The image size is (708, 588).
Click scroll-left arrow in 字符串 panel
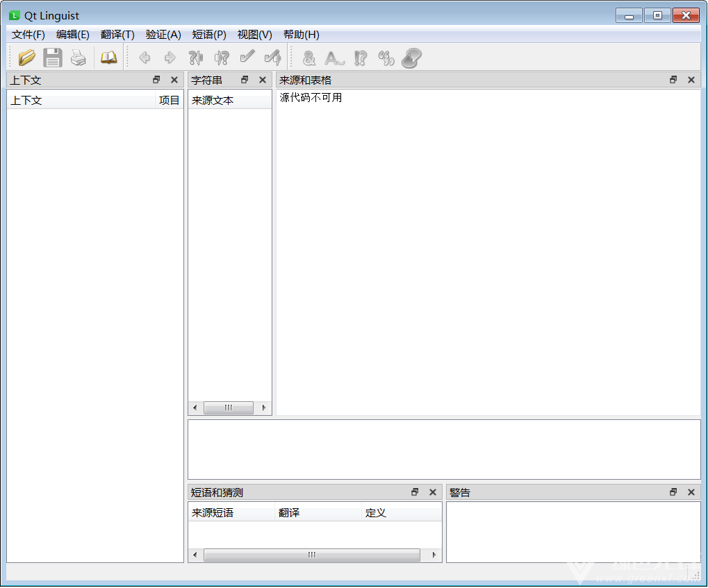pos(195,408)
